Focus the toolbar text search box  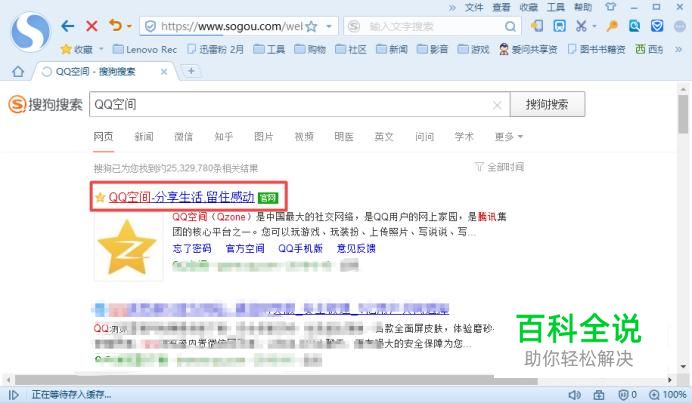[432, 26]
